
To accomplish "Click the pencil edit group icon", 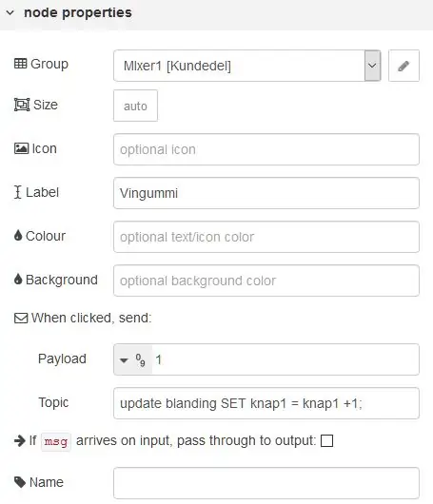I will (x=403, y=66).
